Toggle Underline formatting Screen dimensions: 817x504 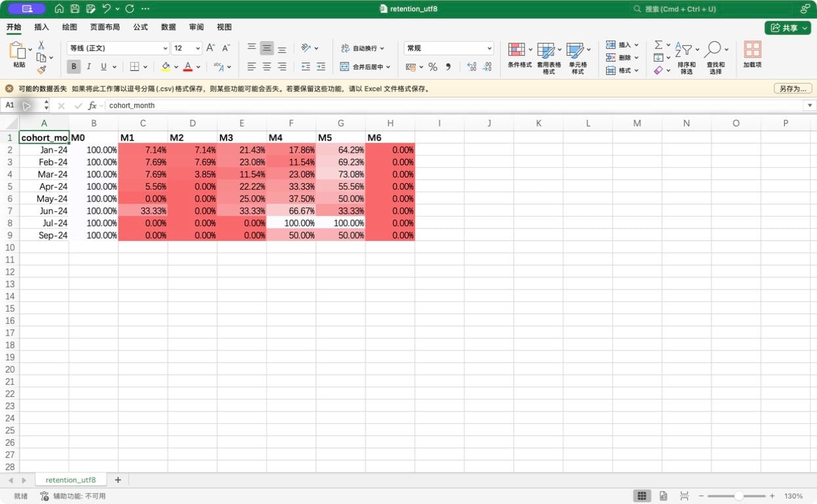point(103,66)
